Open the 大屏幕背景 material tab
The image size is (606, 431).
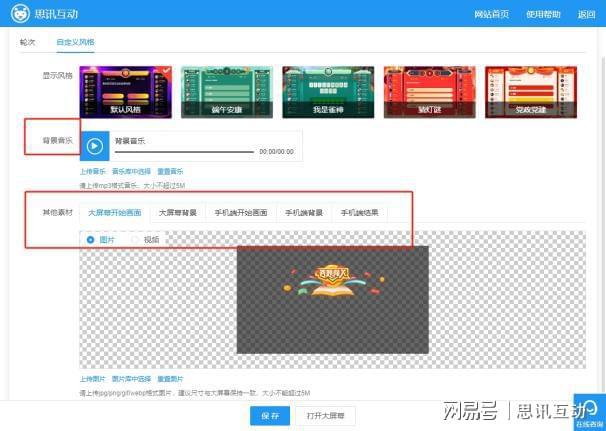click(x=177, y=212)
